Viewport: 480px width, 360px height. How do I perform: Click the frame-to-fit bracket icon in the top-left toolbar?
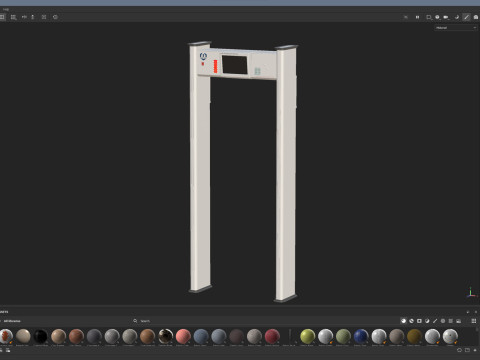44,17
